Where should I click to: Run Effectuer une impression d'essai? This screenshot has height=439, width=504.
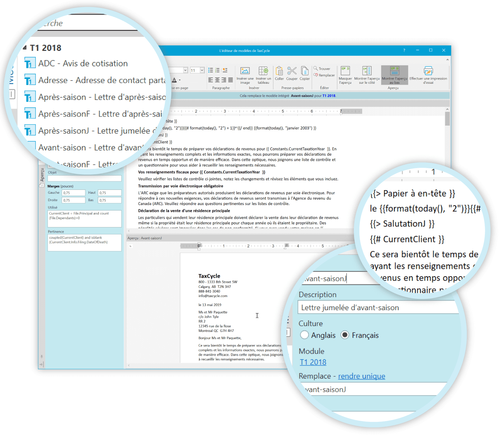[428, 75]
